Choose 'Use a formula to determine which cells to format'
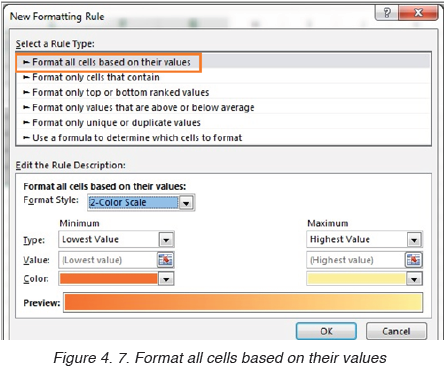Image resolution: width=448 pixels, height=367 pixels. pyautogui.click(x=222, y=137)
